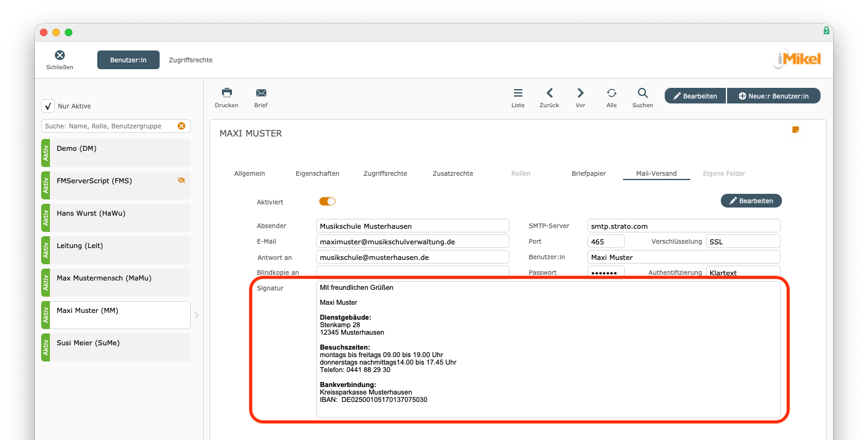This screenshot has width=868, height=440.
Task: Click the SMTP-Server field
Action: click(684, 226)
